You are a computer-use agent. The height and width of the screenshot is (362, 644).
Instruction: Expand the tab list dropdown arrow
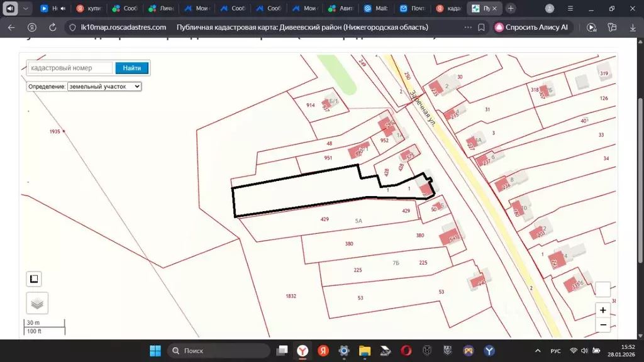[25, 9]
